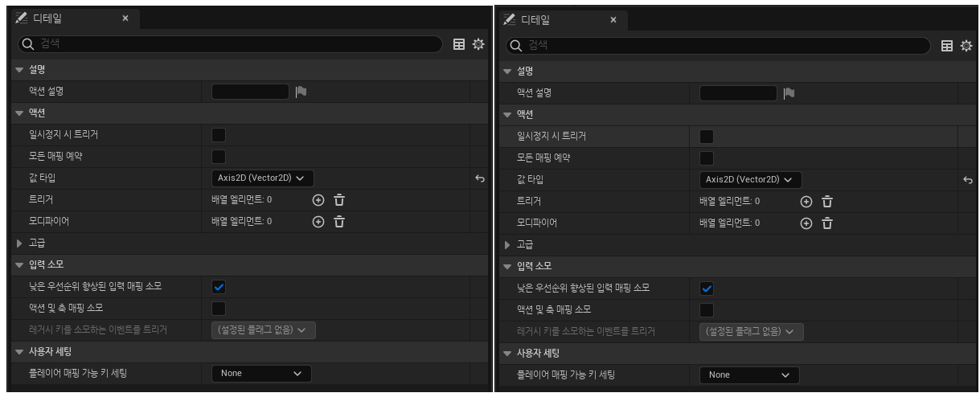Add a 트리거 array element in left panel
The height and width of the screenshot is (397, 980).
tap(318, 199)
